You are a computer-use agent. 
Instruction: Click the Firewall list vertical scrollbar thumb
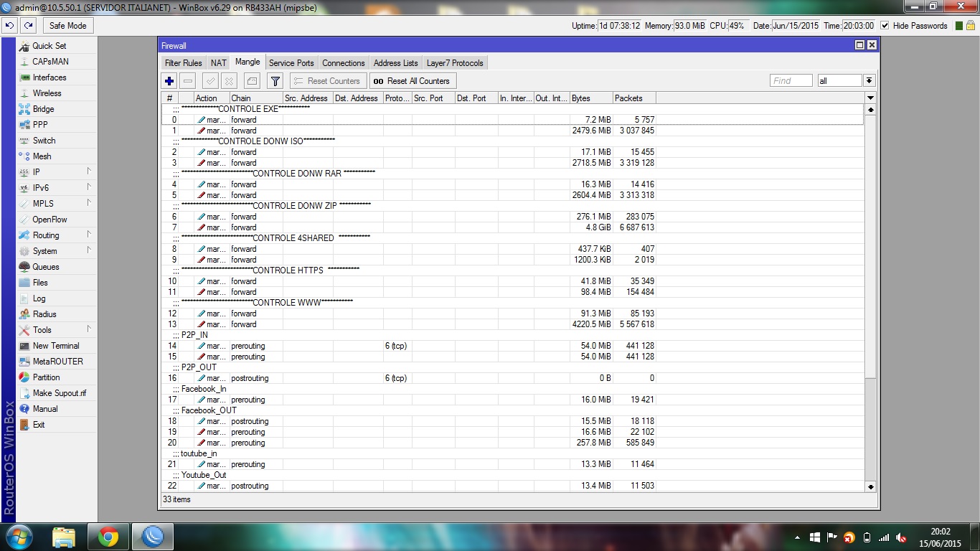(871, 247)
